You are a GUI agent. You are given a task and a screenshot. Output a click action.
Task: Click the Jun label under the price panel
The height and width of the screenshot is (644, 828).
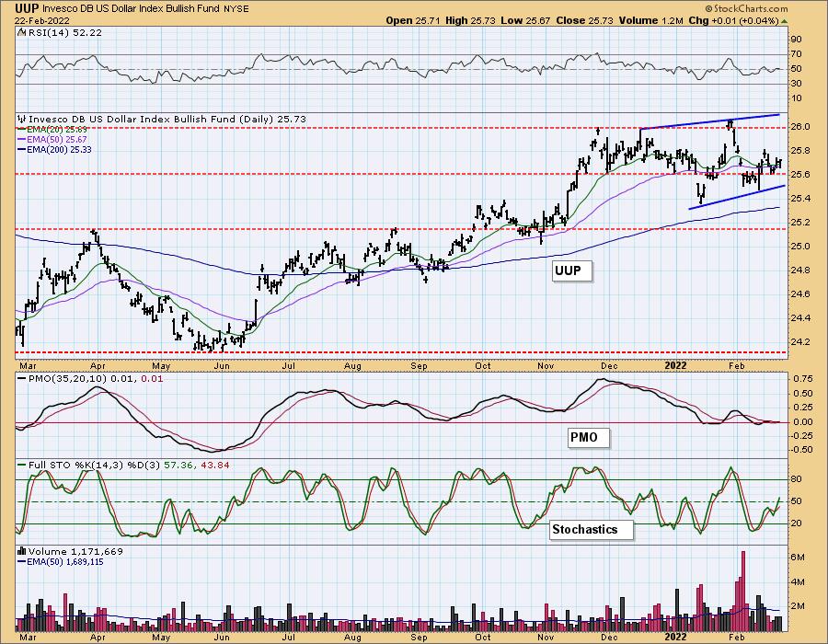click(222, 366)
